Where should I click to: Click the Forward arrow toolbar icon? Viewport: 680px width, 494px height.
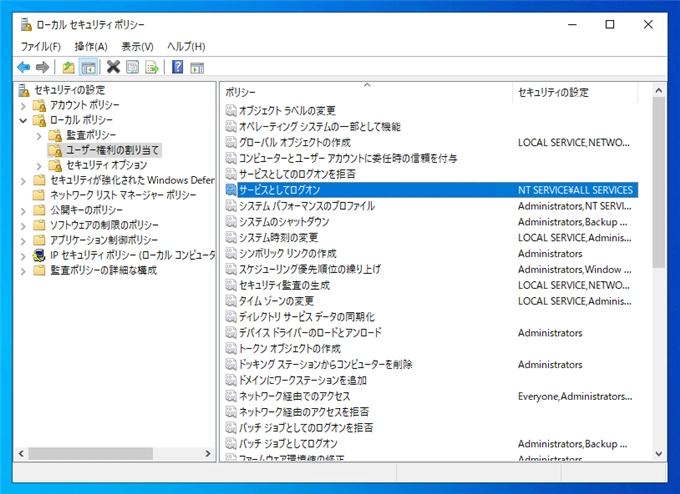point(42,67)
